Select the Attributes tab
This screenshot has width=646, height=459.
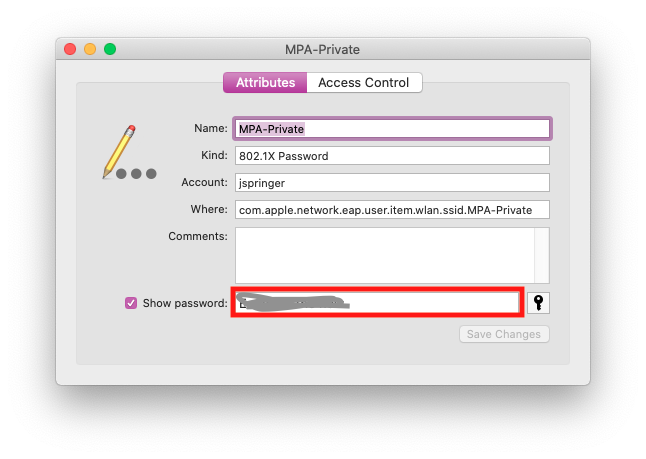click(x=265, y=83)
